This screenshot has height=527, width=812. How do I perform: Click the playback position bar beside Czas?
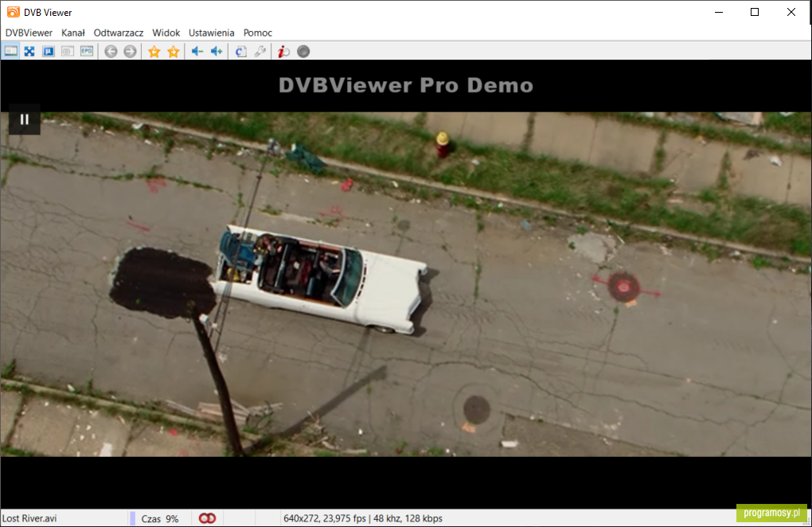[133, 518]
